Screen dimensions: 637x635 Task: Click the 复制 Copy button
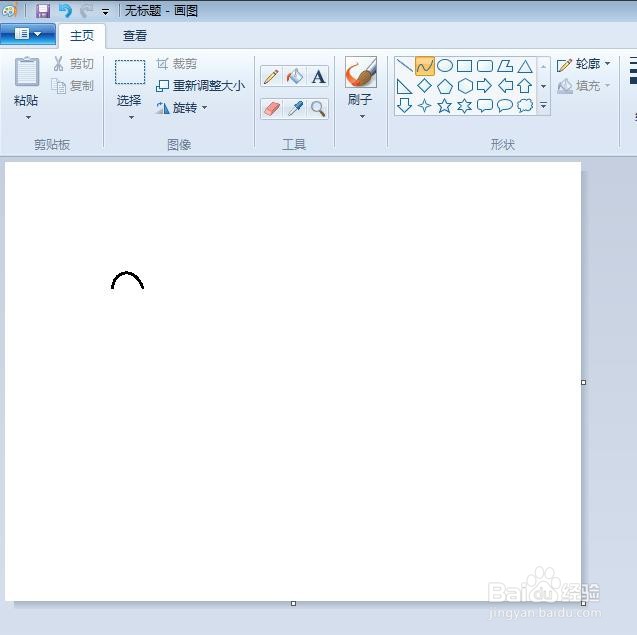pos(73,86)
